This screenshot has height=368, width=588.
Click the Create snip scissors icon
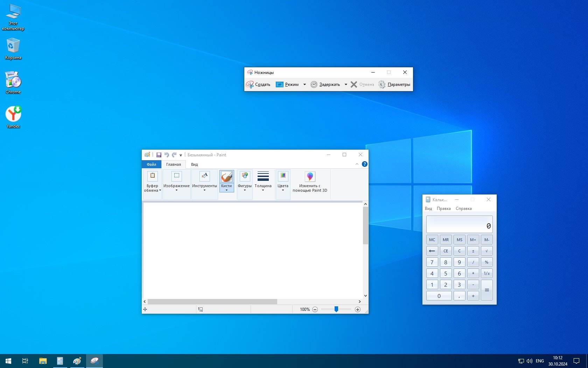point(250,84)
